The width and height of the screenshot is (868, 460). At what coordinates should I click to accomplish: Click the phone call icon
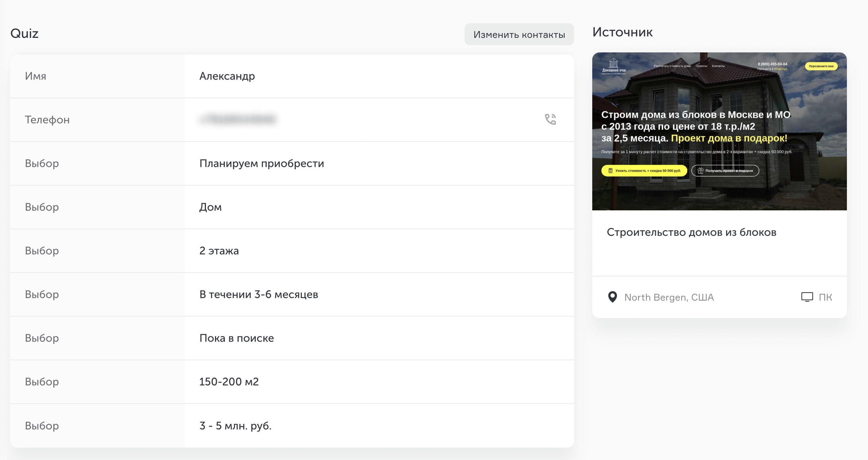pyautogui.click(x=550, y=119)
